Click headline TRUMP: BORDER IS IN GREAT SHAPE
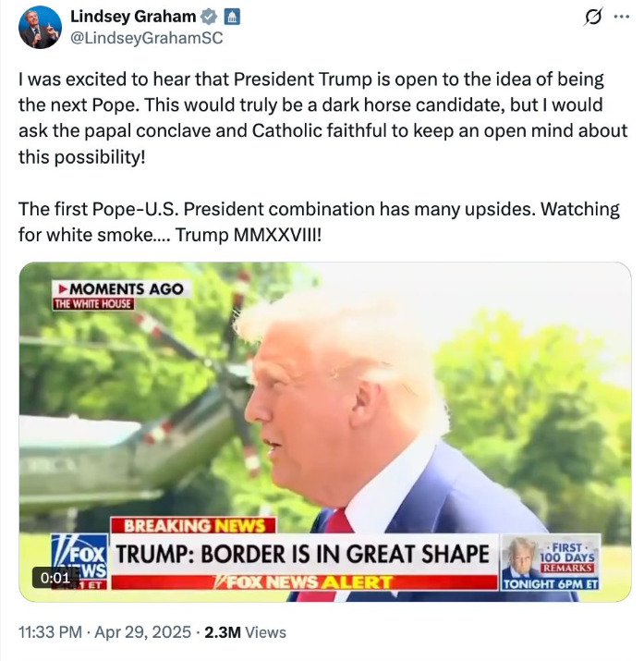This screenshot has height=661, width=644. [303, 554]
